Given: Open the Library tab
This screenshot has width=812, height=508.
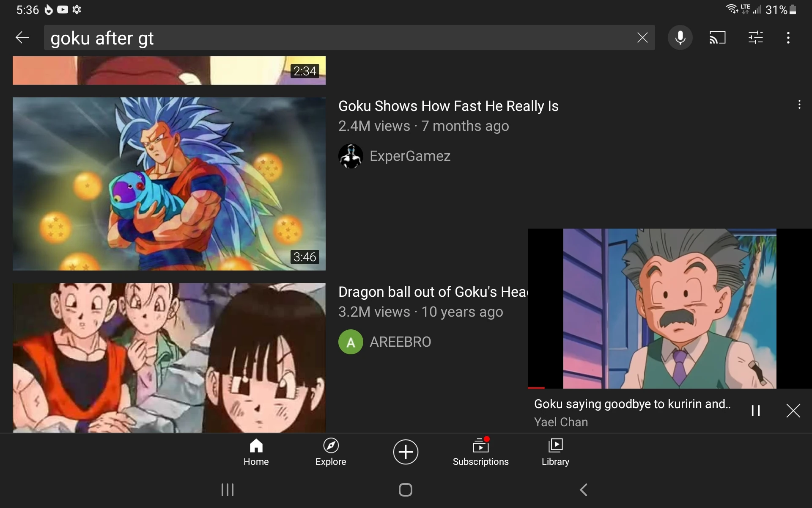Looking at the screenshot, I should [x=555, y=452].
